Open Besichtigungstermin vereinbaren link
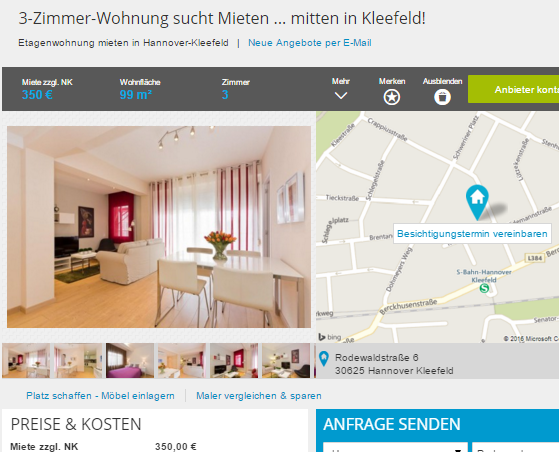 pos(472,234)
